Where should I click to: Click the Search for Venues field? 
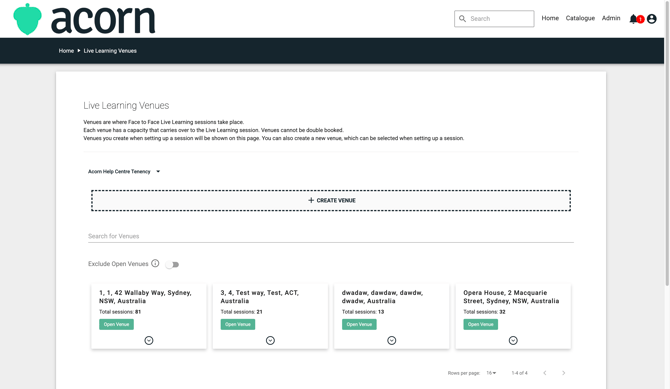click(331, 236)
